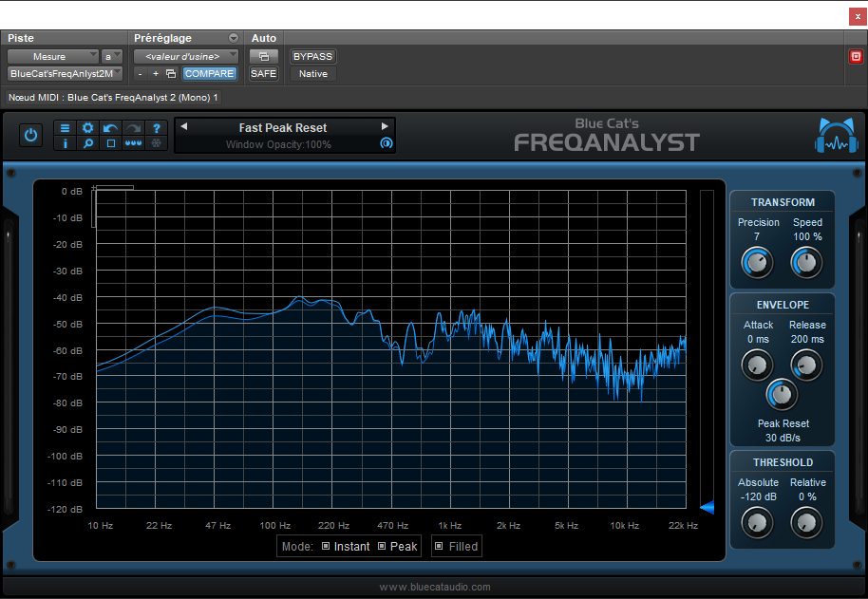Click the Release knob

tap(806, 365)
